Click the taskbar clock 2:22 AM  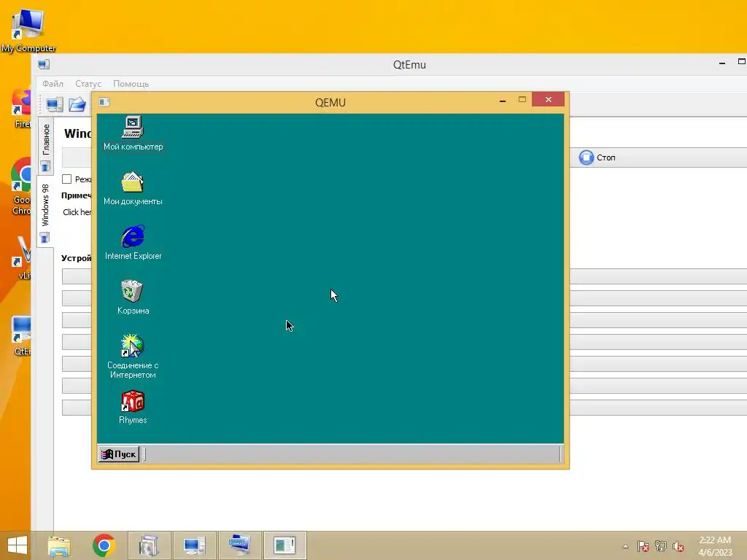(x=715, y=540)
